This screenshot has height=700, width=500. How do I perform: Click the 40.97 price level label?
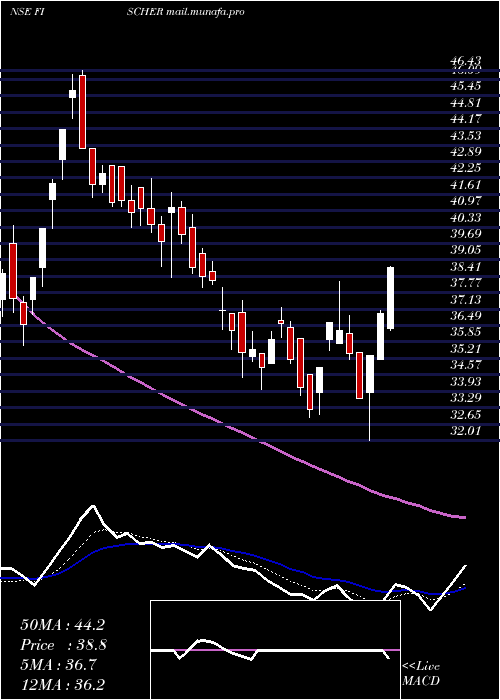pos(465,201)
